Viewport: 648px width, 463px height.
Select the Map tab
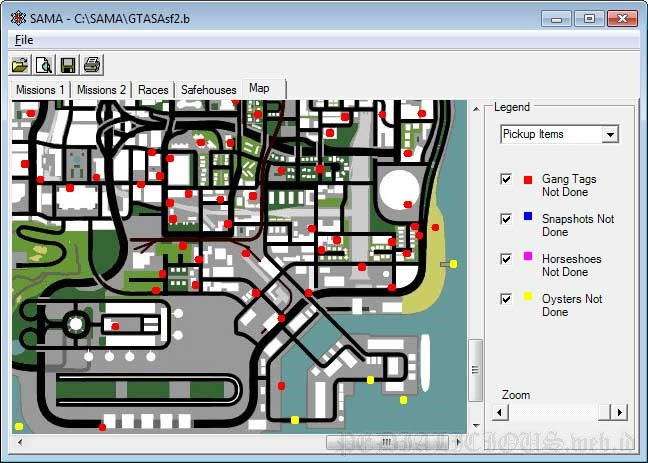[x=264, y=88]
